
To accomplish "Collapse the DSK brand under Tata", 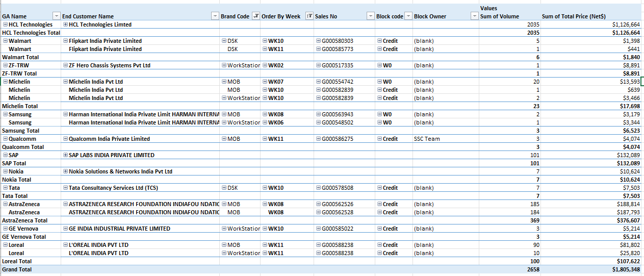I will pyautogui.click(x=224, y=188).
